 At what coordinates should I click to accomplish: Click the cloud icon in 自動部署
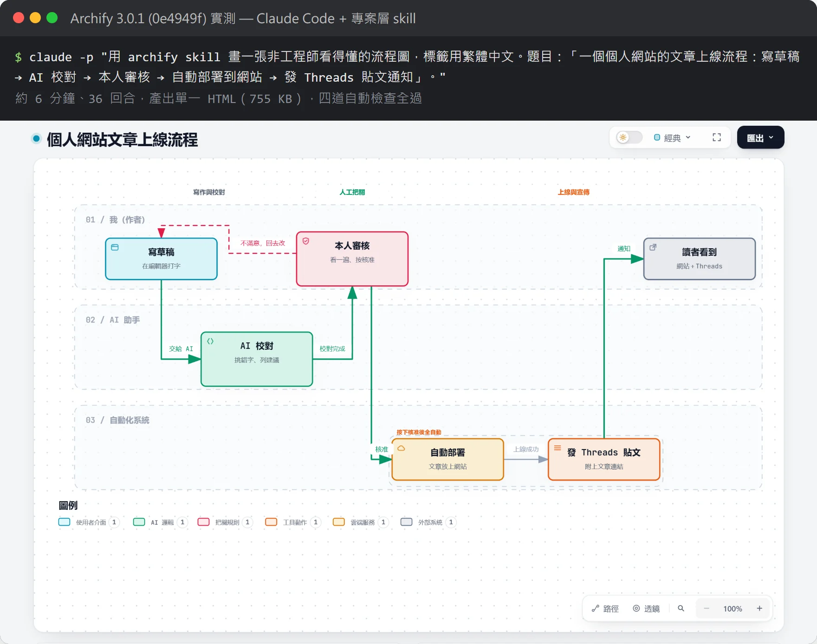click(x=402, y=448)
